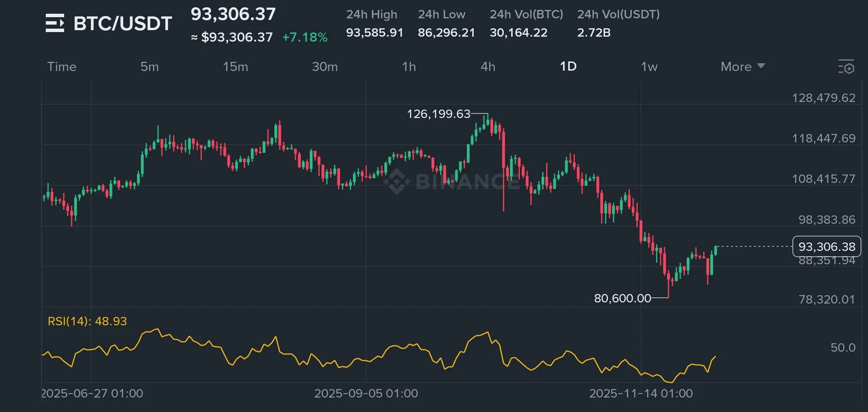Click the 24h Low value 86,296.21

(x=446, y=32)
